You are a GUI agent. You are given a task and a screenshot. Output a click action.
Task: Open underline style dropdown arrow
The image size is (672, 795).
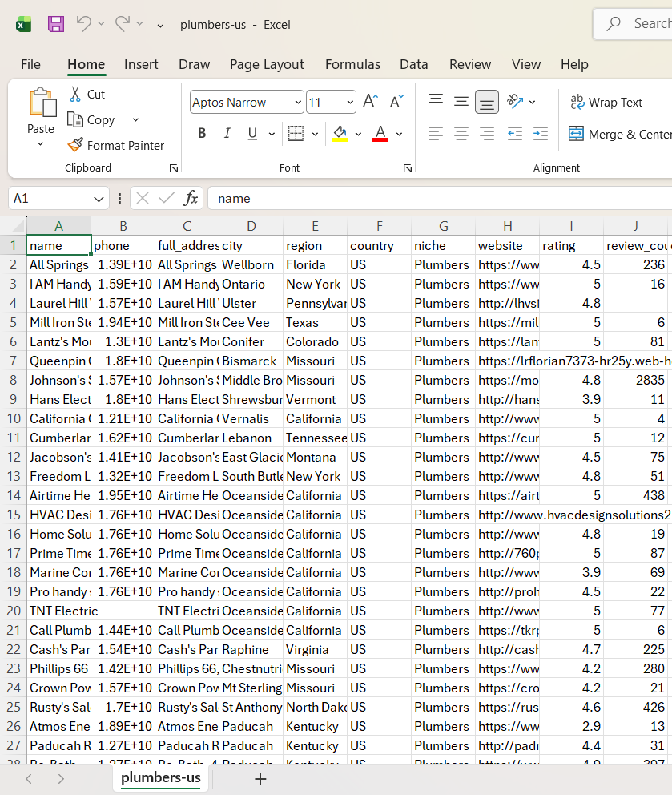point(272,134)
